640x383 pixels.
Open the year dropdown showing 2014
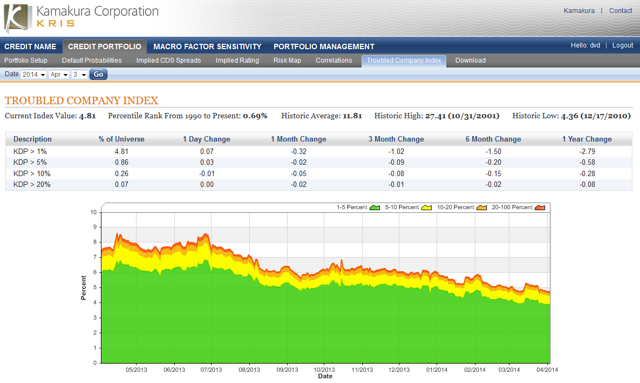[x=33, y=74]
